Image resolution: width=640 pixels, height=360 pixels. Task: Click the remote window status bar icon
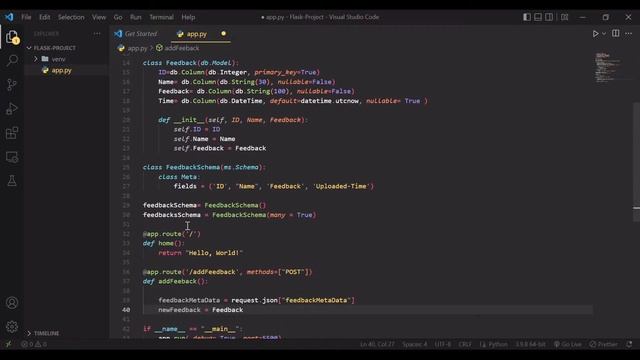8,344
